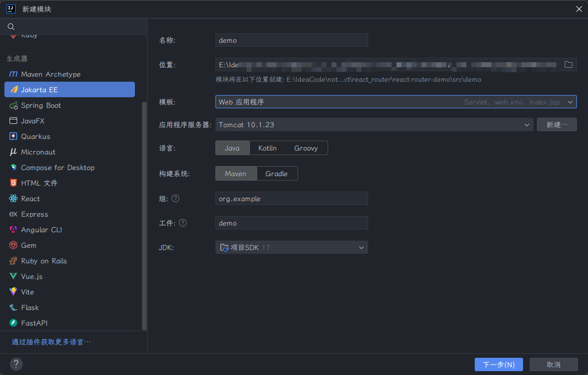Image resolution: width=588 pixels, height=375 pixels.
Task: Select the Angular CLI generator entry
Action: [x=69, y=229]
